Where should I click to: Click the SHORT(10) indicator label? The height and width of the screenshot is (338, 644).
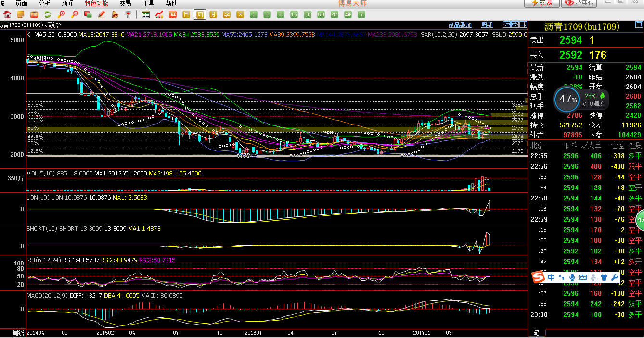click(42, 228)
